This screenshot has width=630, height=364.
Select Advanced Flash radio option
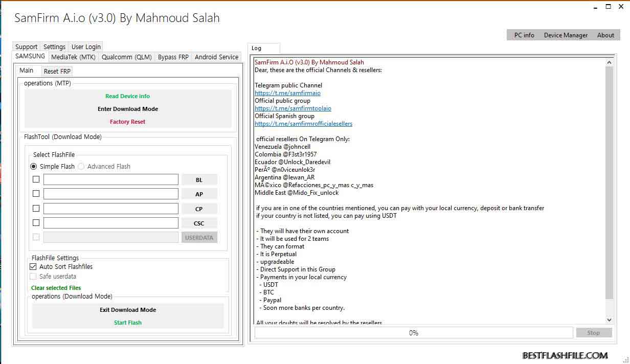tap(104, 166)
